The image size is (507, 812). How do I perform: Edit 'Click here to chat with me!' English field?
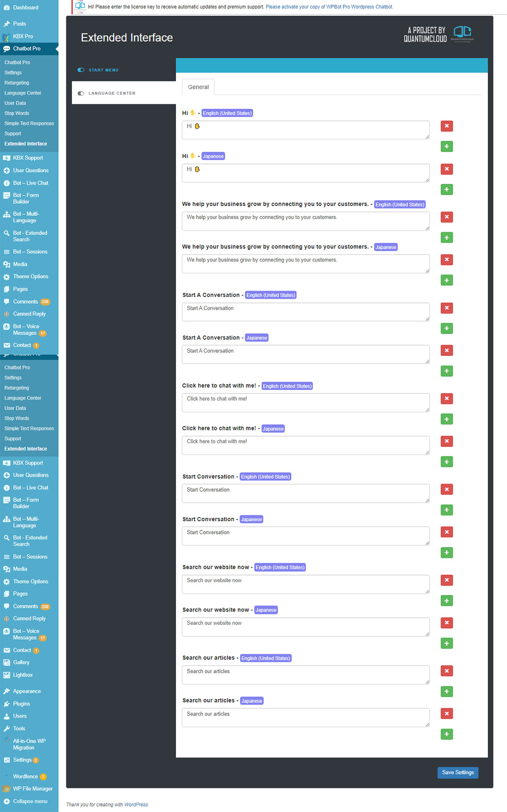pos(306,403)
